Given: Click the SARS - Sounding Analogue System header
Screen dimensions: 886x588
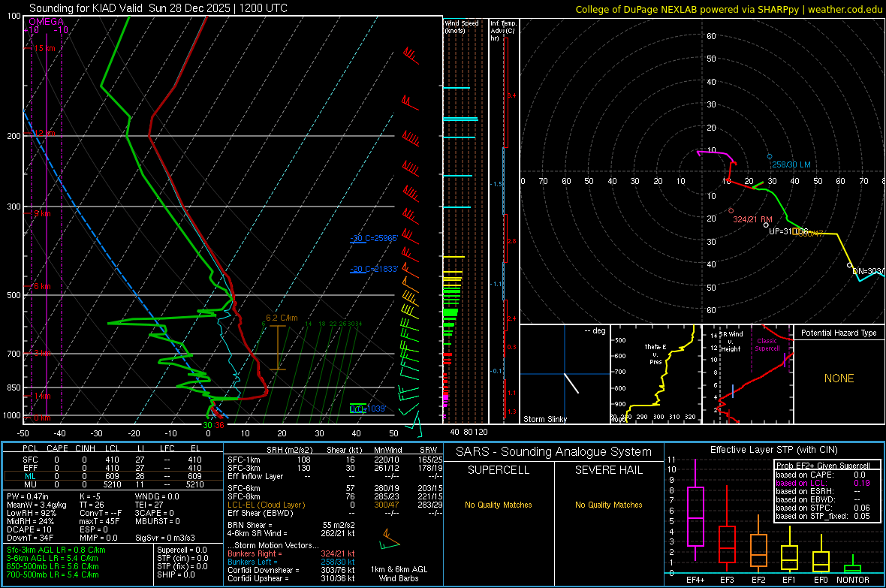Looking at the screenshot, I should point(554,452).
